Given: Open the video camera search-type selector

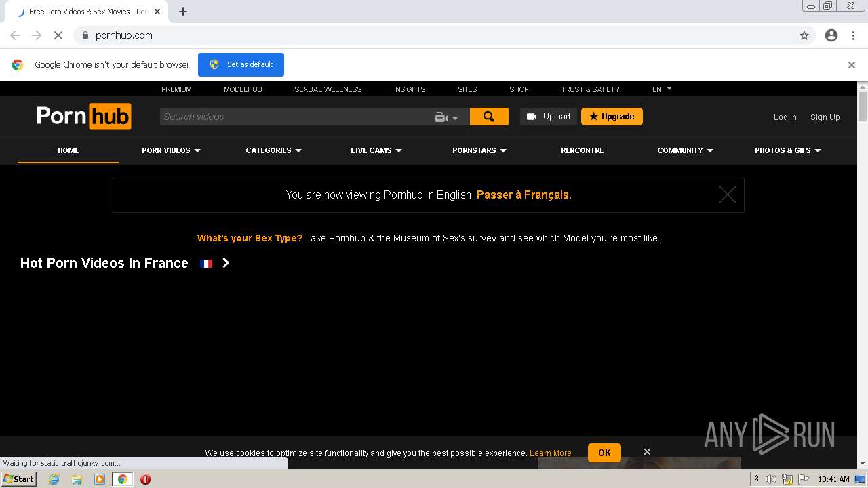Looking at the screenshot, I should tap(446, 117).
